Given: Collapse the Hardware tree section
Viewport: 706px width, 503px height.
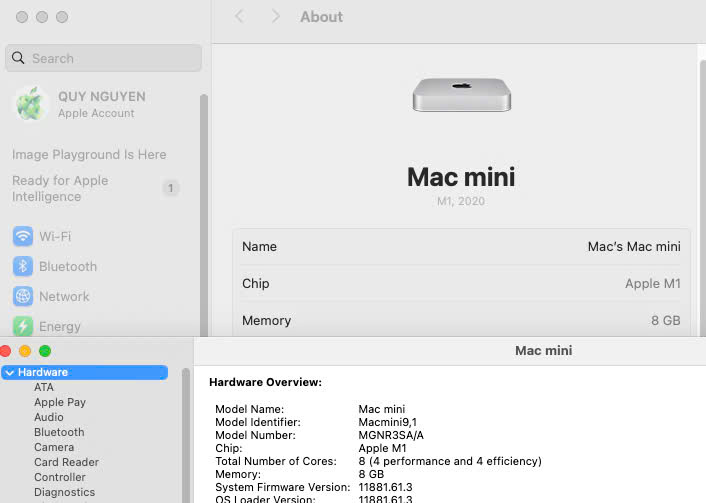Looking at the screenshot, I should 9,372.
